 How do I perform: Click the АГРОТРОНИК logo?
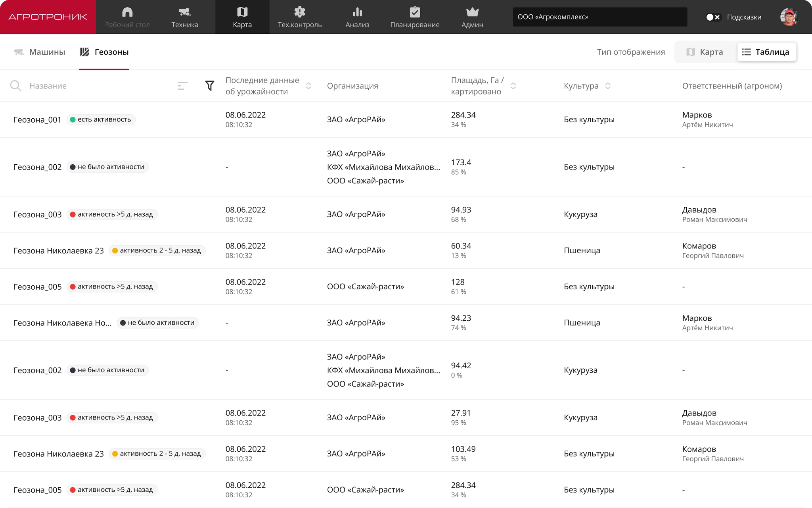(48, 17)
